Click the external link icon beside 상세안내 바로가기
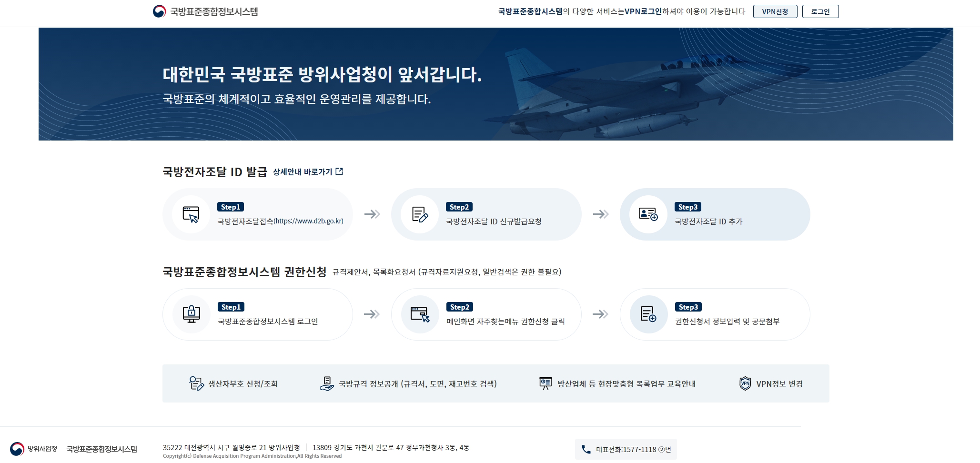 [339, 171]
